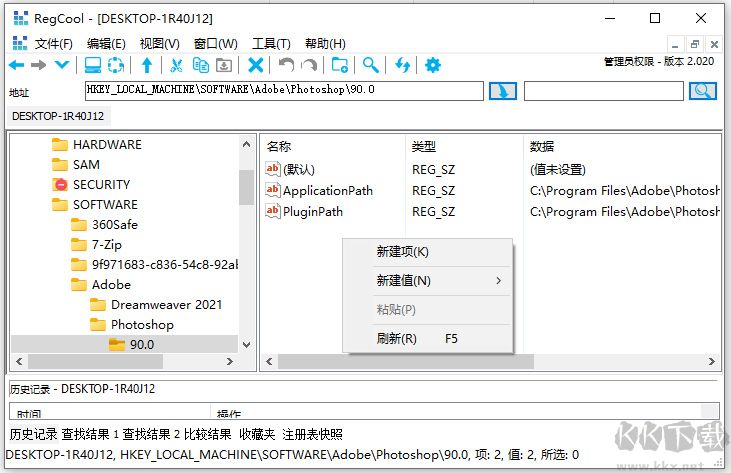Viewport: 731px width, 473px height.
Task: Go forward with the right arrow toolbar icon
Action: (39, 65)
